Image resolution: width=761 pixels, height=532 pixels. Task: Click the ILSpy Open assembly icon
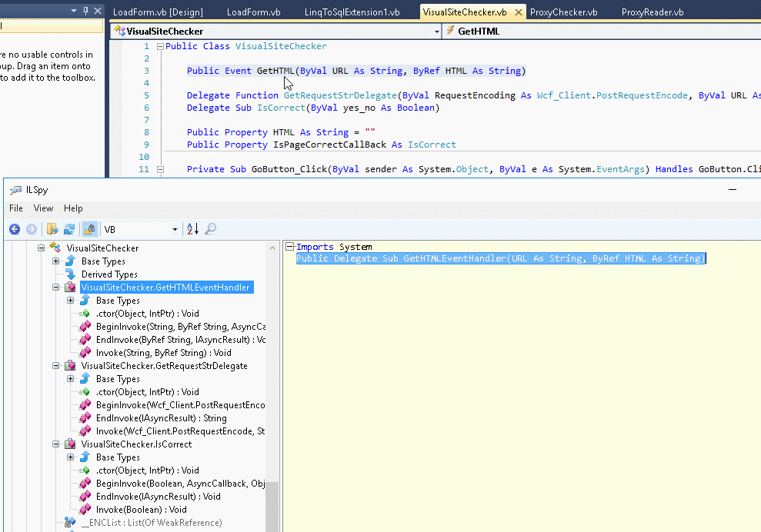[x=52, y=229]
